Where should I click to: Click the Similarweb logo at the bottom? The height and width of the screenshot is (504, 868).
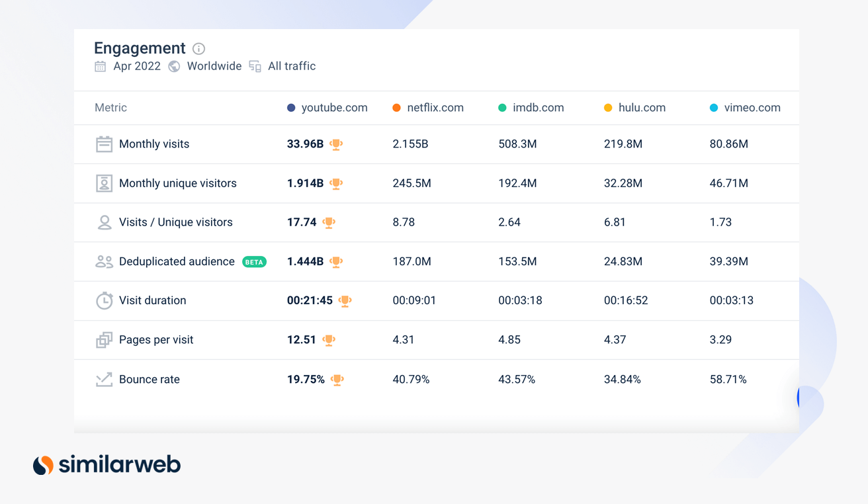tap(107, 464)
